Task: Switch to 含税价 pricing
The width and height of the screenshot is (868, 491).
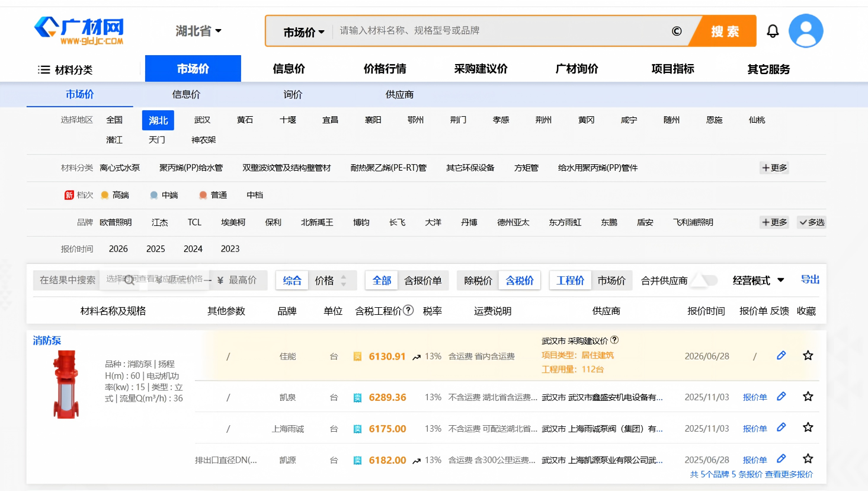Action: pos(520,280)
